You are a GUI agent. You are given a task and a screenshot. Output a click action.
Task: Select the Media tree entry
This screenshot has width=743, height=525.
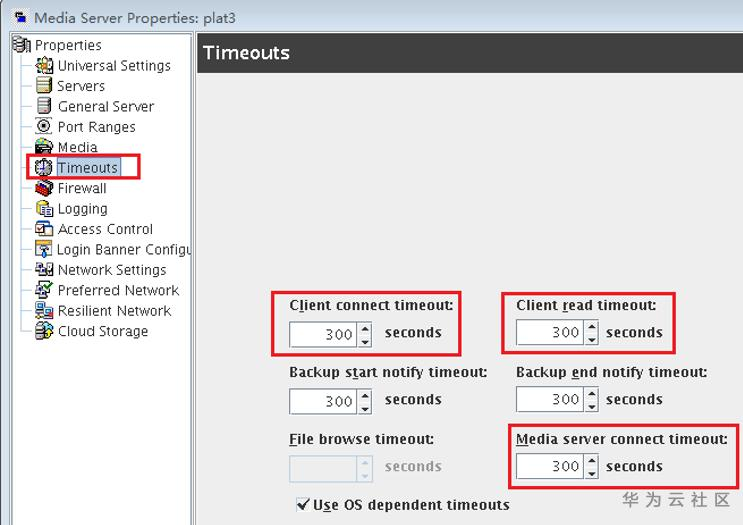(78, 147)
